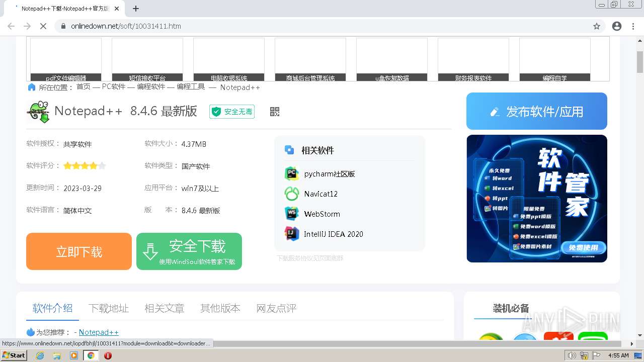Click the browser forward arrow
This screenshot has width=644, height=362.
(x=27, y=26)
